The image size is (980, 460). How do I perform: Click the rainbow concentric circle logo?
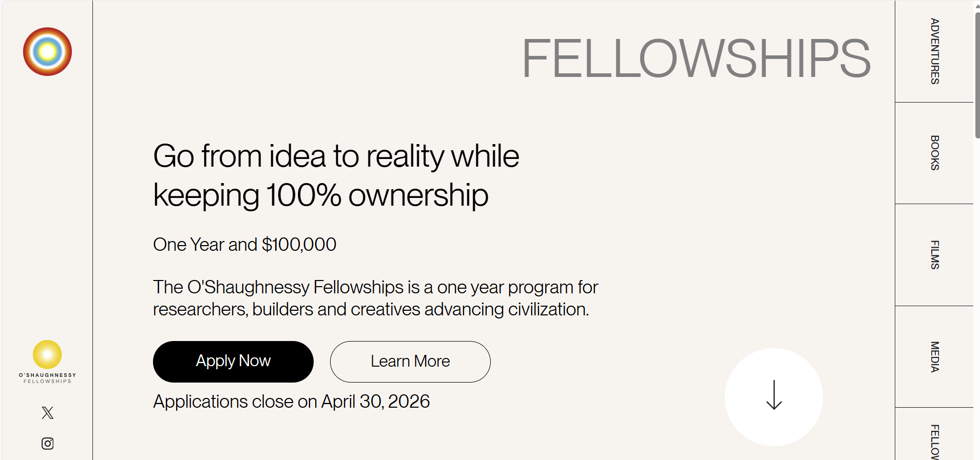tap(47, 52)
